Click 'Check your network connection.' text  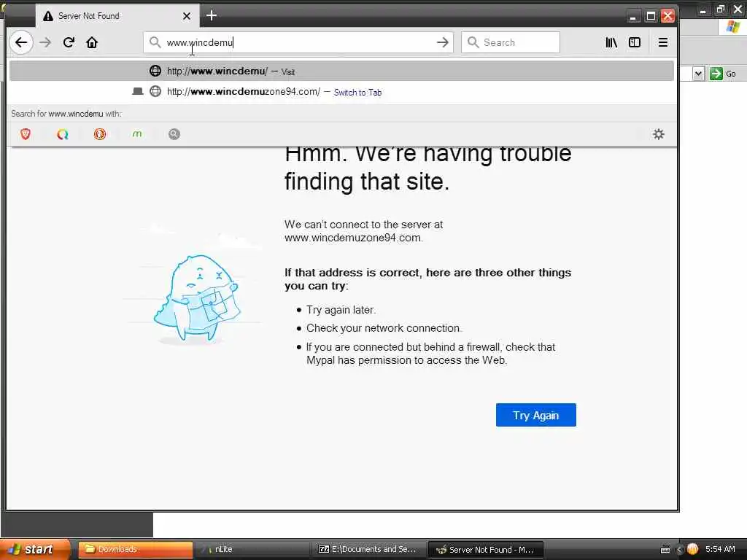(384, 328)
